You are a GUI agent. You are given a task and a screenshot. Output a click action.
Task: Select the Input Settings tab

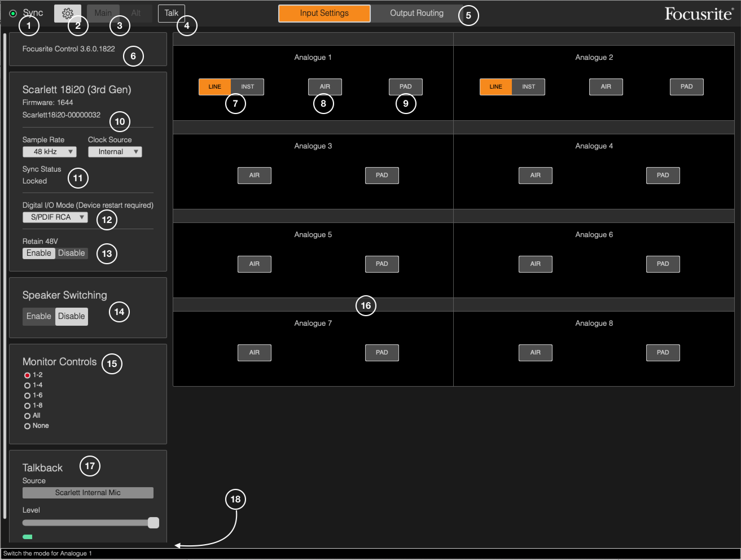[x=325, y=14]
